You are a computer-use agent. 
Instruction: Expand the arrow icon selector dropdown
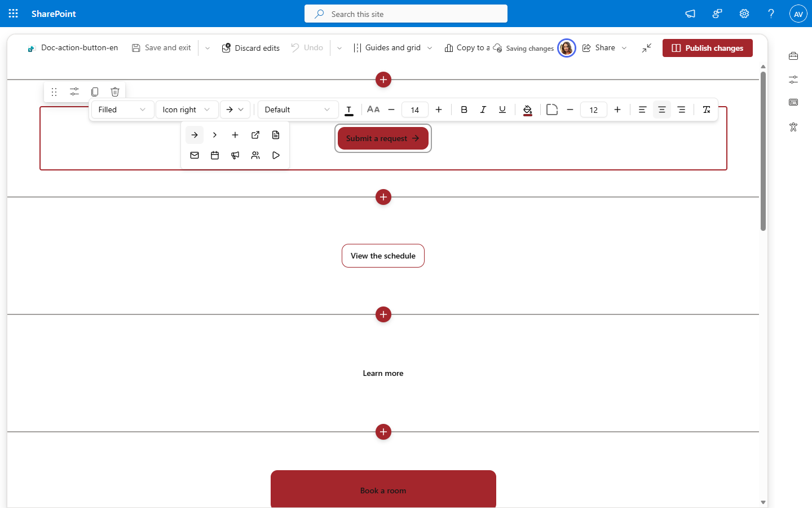[x=235, y=110]
